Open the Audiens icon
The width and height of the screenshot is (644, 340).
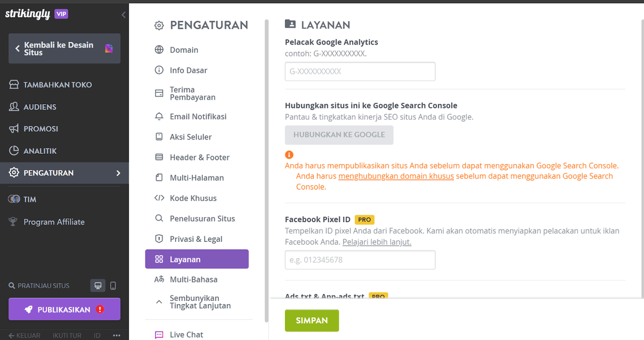(14, 107)
